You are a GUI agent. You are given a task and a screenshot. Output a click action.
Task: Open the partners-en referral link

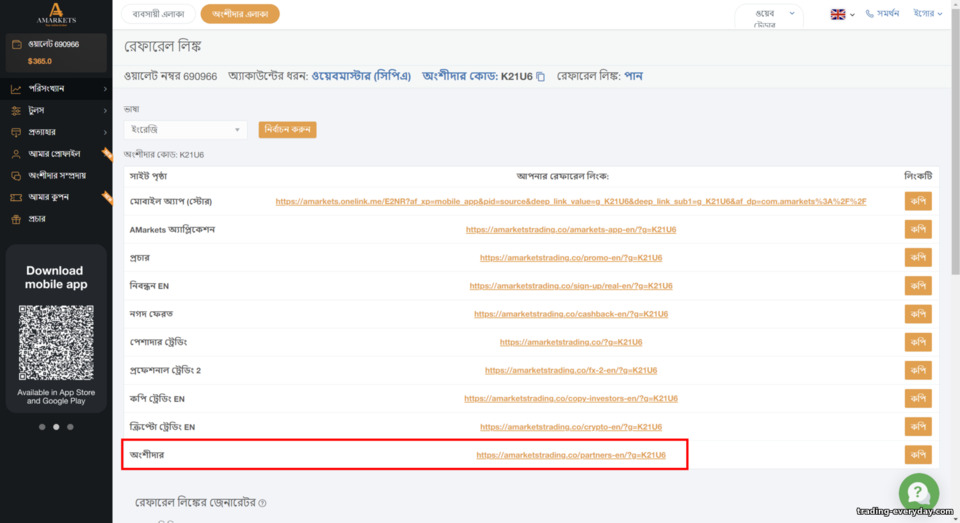coord(571,455)
